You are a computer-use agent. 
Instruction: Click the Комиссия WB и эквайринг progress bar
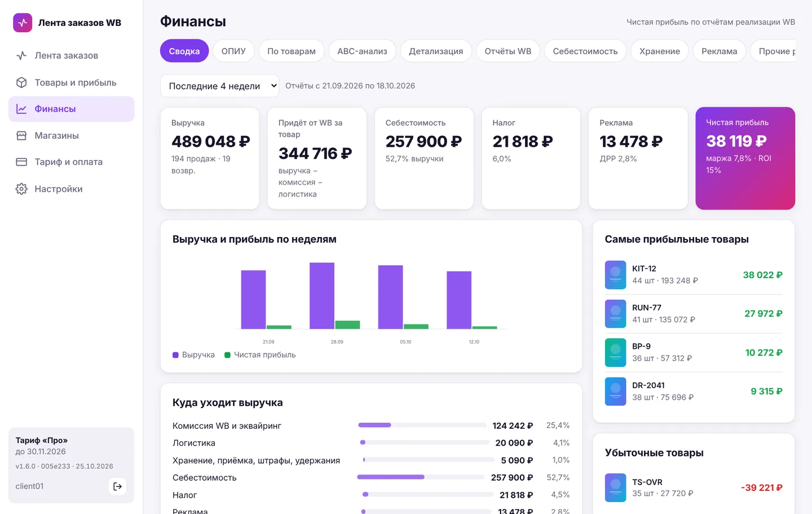coord(422,425)
